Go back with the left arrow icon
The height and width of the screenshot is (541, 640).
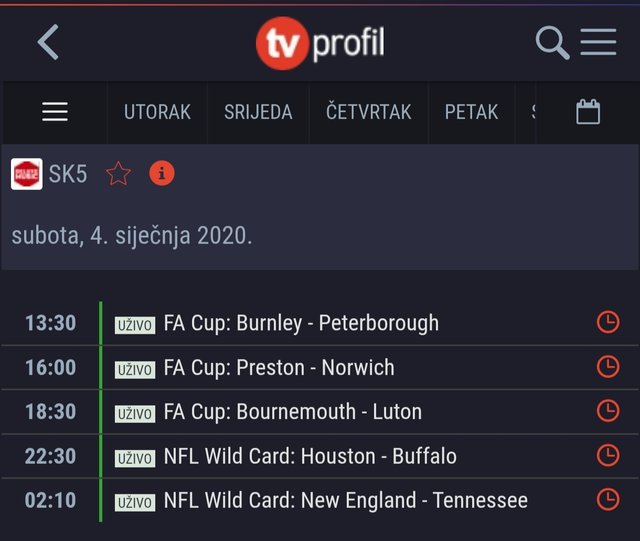48,42
